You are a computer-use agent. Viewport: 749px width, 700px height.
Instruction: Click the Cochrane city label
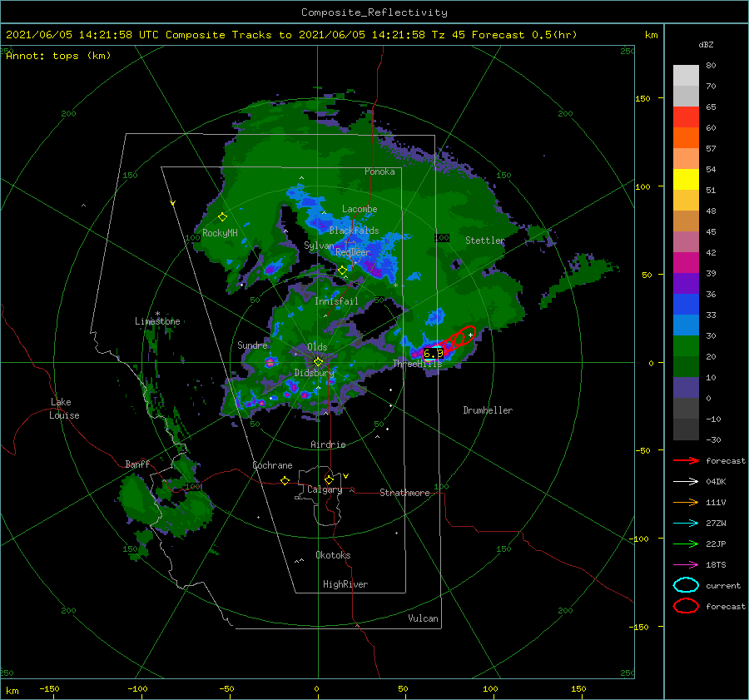pos(272,465)
